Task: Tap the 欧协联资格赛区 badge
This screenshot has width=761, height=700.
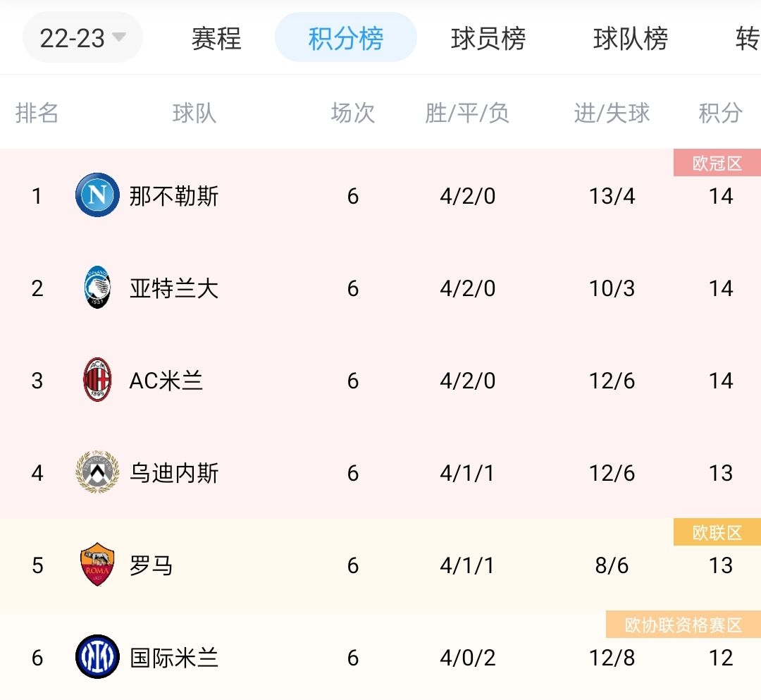Action: [x=683, y=625]
